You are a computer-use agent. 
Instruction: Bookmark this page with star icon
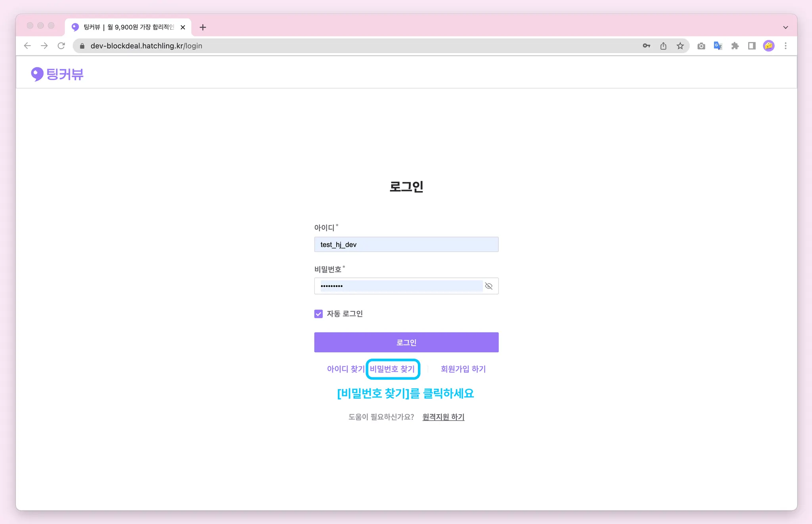click(680, 46)
